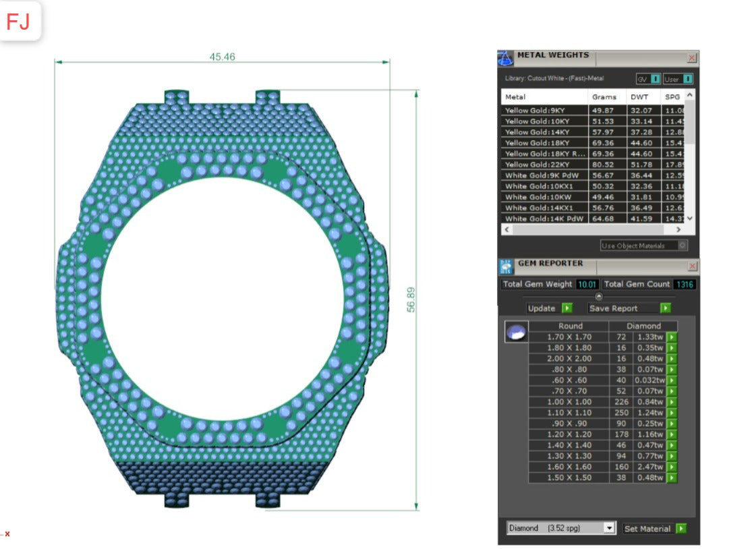756x549 pixels.
Task: Click the round diamond gem thumbnail
Action: click(x=516, y=332)
